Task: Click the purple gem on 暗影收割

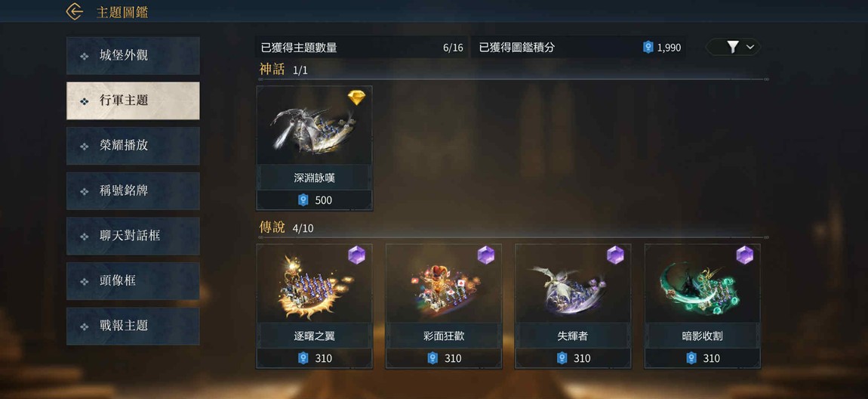Action: pyautogui.click(x=744, y=255)
